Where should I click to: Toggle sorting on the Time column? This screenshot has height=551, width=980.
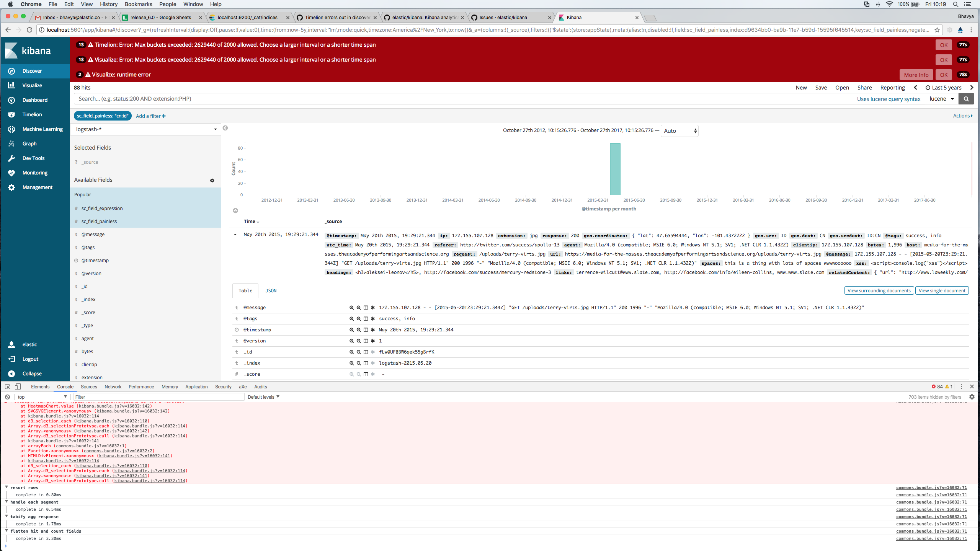point(252,222)
